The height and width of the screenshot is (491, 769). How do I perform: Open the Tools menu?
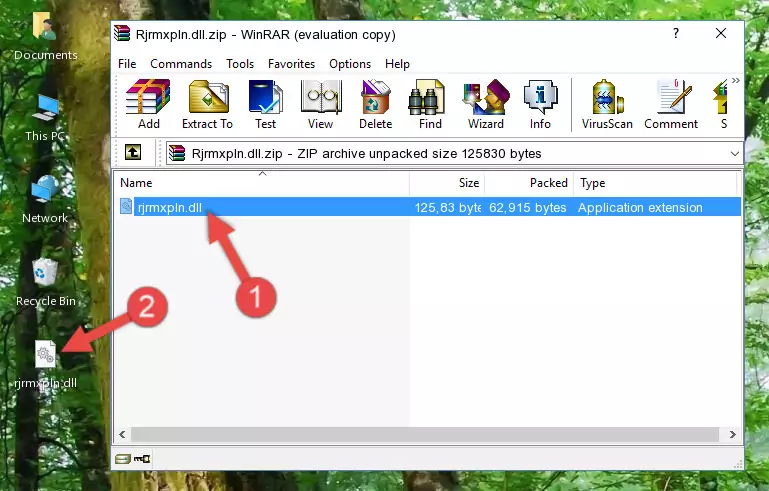[x=240, y=64]
